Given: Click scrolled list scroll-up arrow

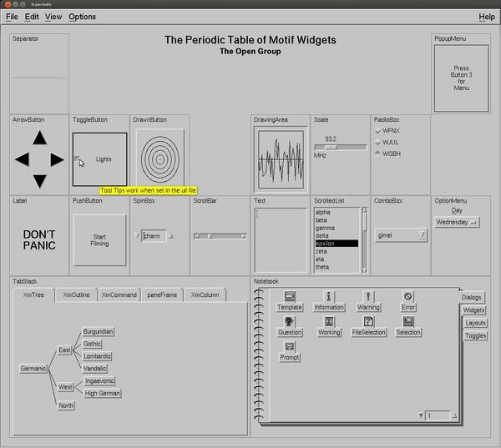Looking at the screenshot, I should (x=365, y=210).
